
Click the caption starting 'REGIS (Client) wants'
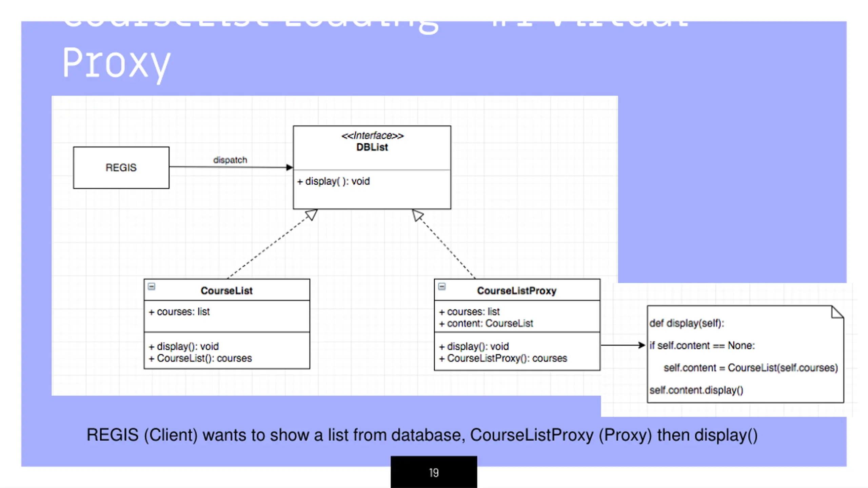pos(422,435)
